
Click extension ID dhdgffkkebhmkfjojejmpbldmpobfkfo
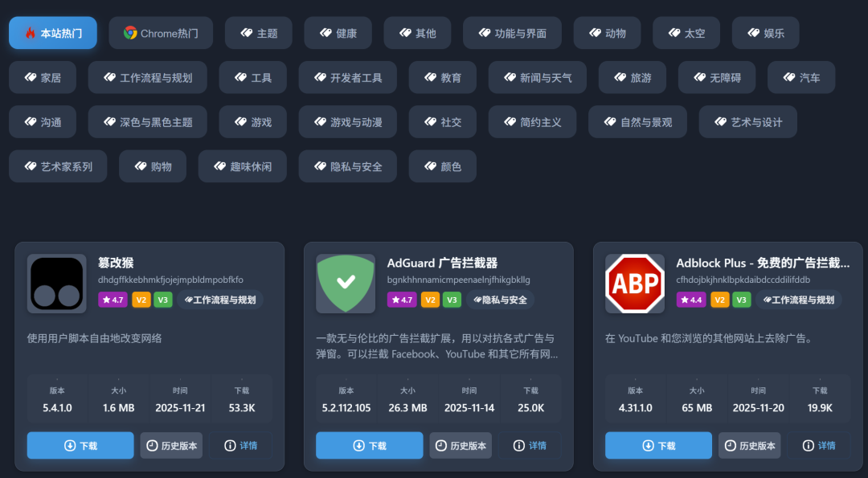[x=170, y=280]
